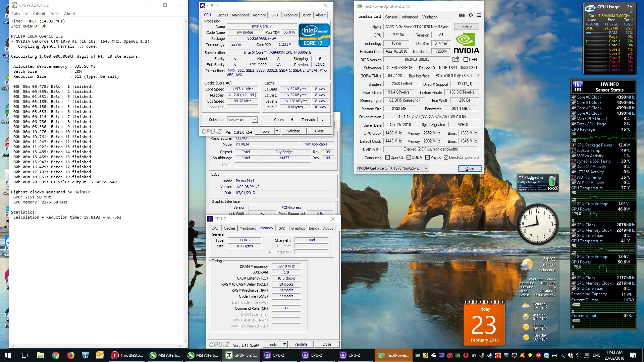The width and height of the screenshot is (644, 362).
Task: Switch to ThrottleStop on the taskbar
Action: (x=127, y=355)
